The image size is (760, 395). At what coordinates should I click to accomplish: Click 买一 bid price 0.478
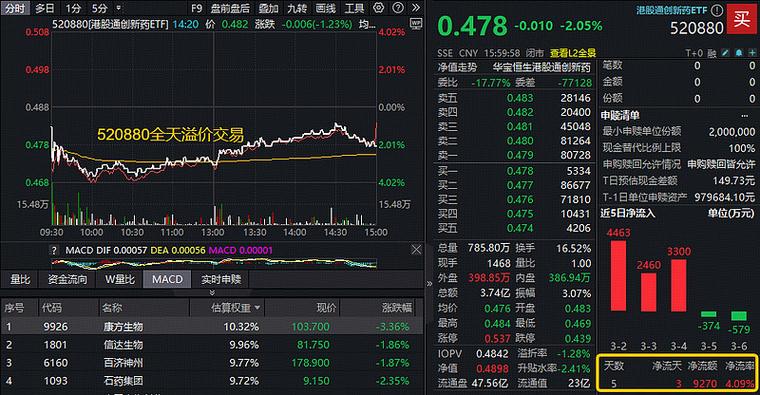(520, 171)
